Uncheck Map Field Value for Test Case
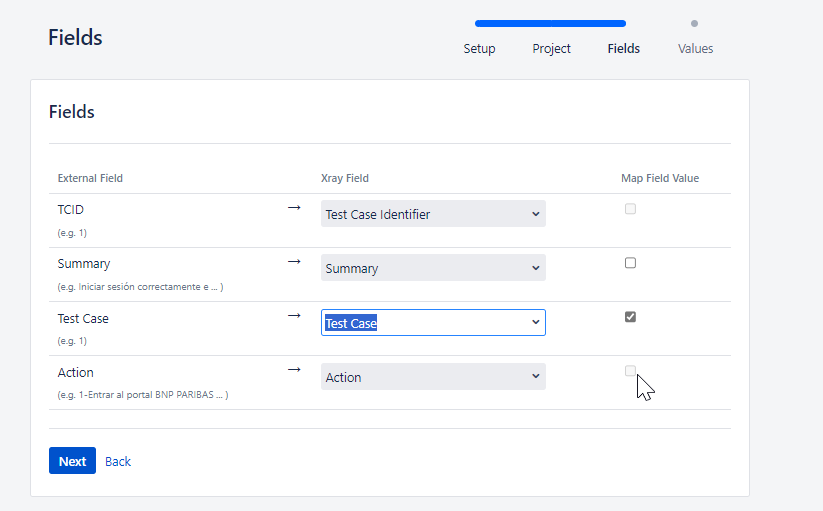823x511 pixels. click(630, 317)
